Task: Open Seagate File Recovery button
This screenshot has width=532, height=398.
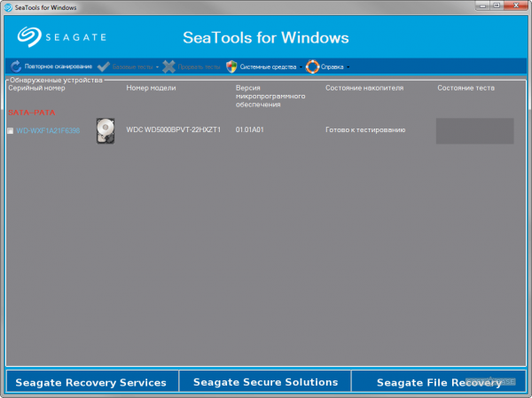Action: coord(439,382)
